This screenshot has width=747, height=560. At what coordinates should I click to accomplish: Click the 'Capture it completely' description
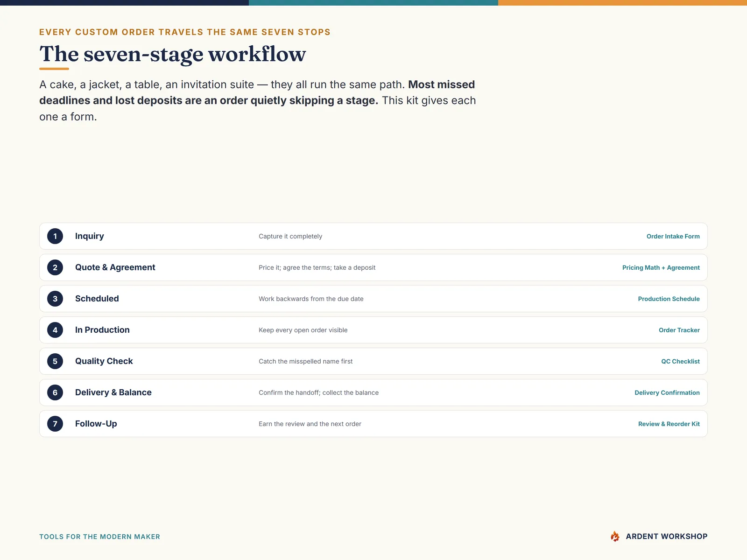click(x=290, y=236)
